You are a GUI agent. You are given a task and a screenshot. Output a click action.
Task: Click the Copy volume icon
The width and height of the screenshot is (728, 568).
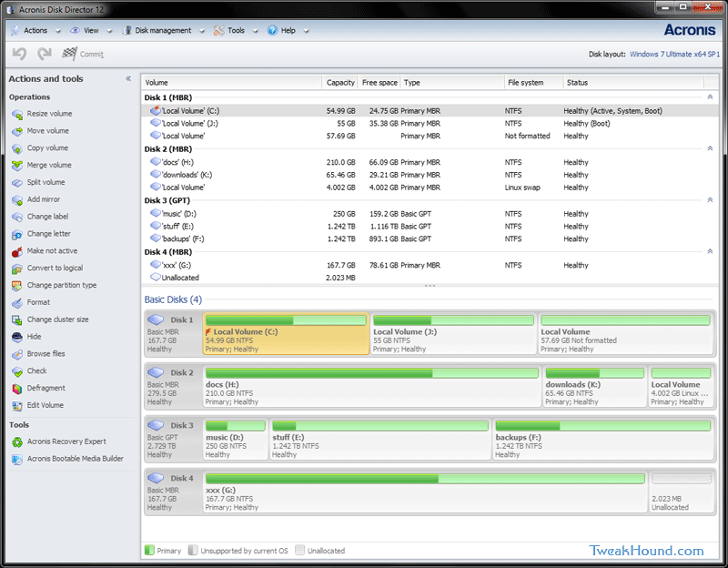[x=17, y=148]
